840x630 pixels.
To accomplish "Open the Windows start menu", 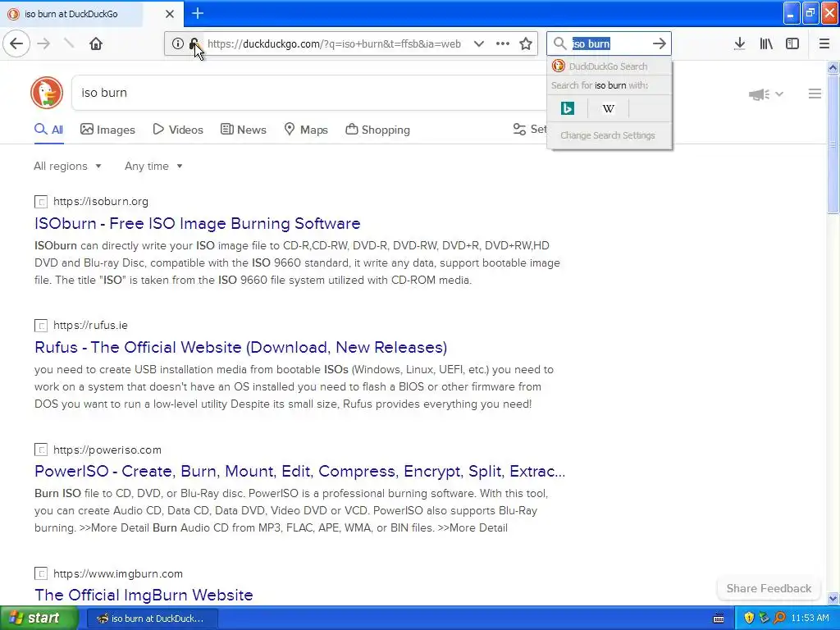I will tap(39, 619).
